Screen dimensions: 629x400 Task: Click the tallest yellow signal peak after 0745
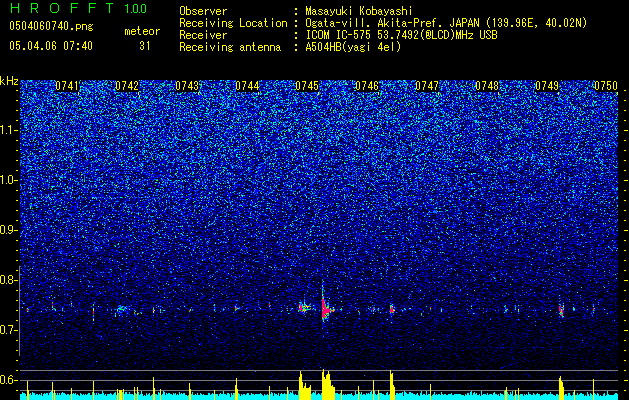[x=327, y=384]
